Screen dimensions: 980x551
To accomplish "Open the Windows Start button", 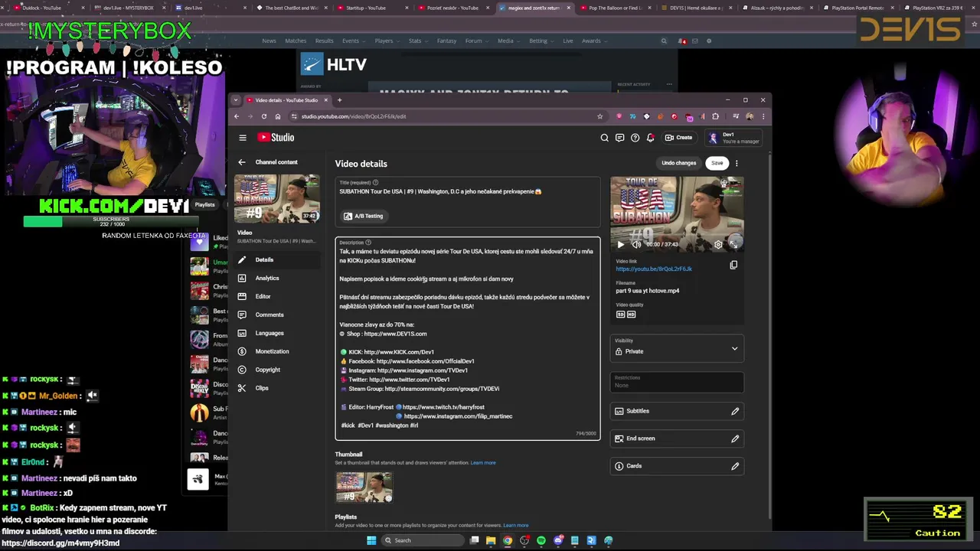I will pos(371,540).
